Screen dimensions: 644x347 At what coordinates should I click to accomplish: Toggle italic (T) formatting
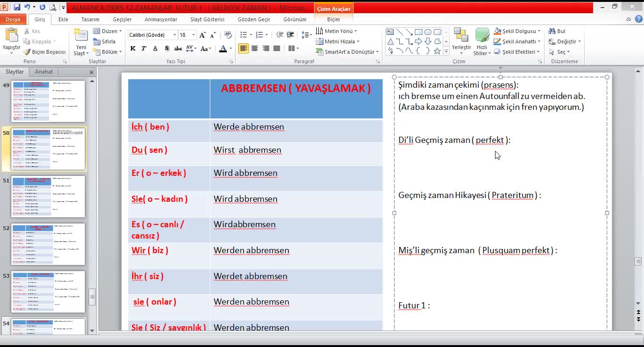(144, 49)
